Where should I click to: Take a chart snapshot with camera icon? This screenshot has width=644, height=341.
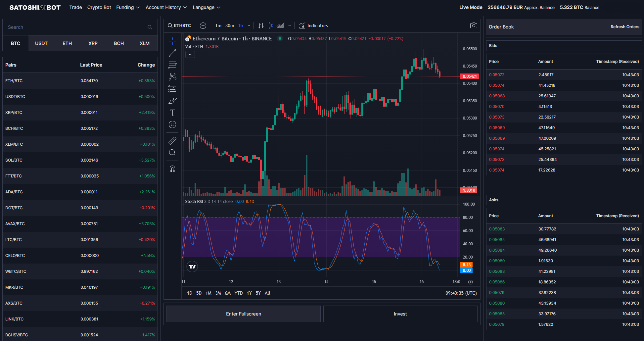tap(474, 25)
